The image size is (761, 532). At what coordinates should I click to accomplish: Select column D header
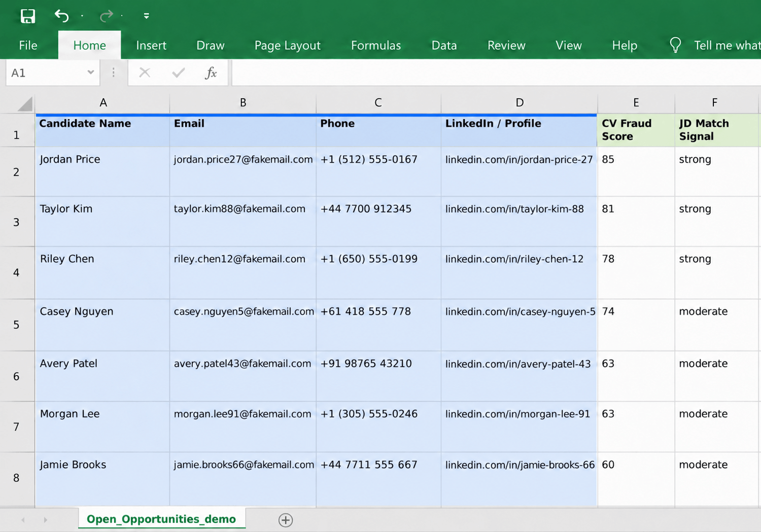(520, 103)
